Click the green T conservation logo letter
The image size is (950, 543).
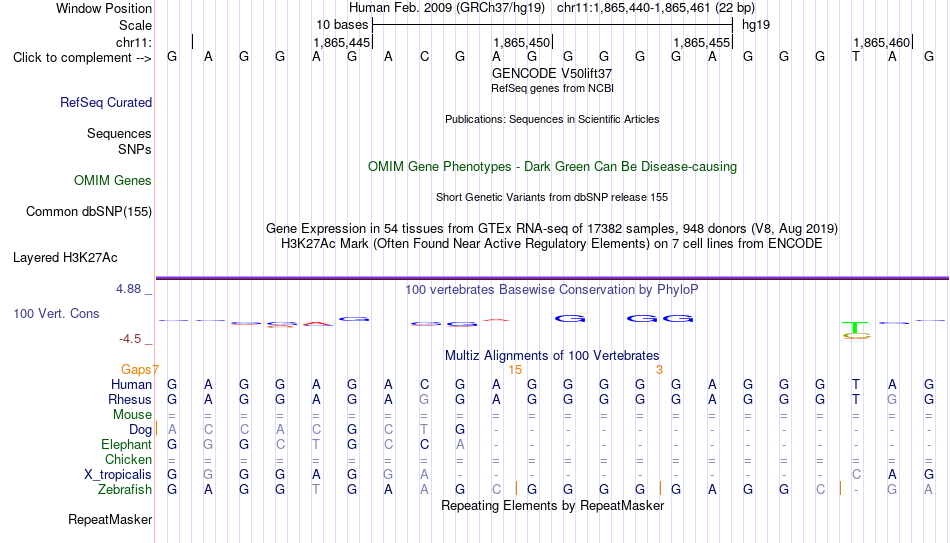tap(855, 327)
